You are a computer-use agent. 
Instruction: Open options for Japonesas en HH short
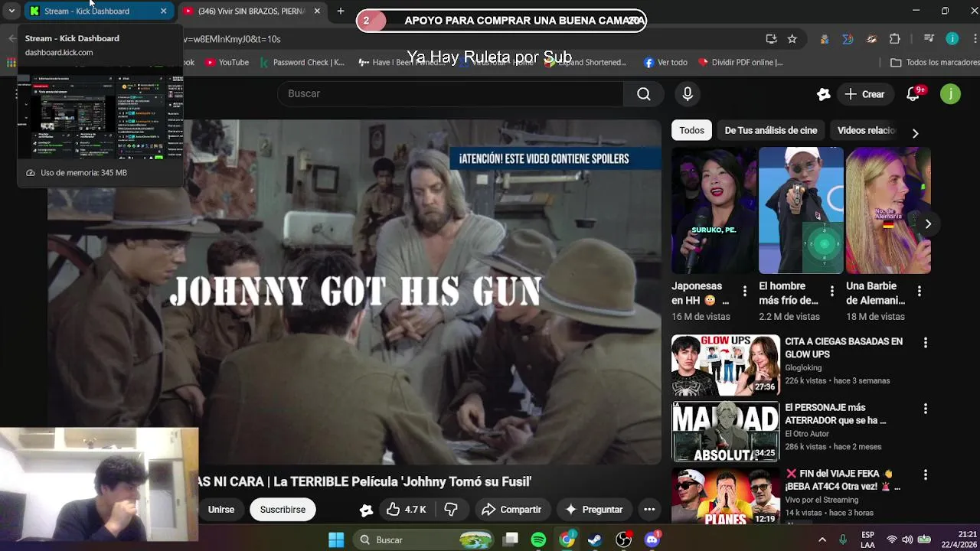click(744, 291)
